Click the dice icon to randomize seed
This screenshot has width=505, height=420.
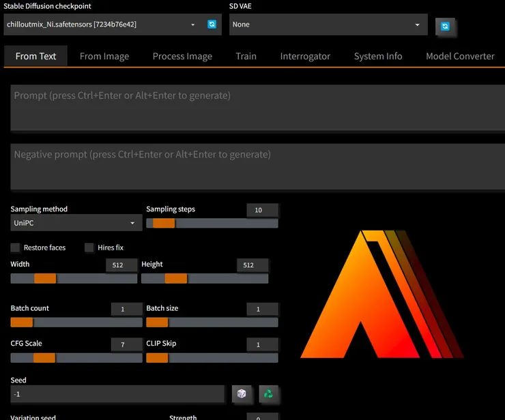(242, 393)
